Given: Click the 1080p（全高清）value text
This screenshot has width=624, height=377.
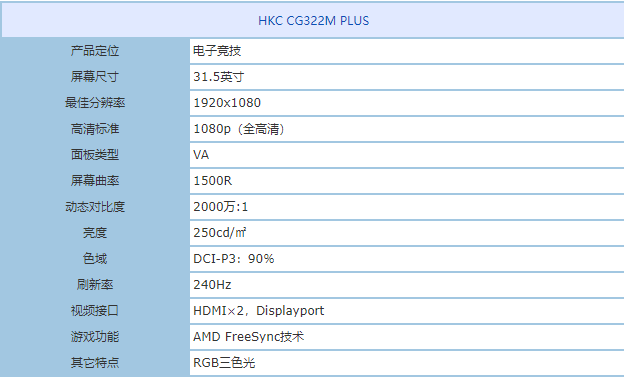Looking at the screenshot, I should pyautogui.click(x=239, y=129).
